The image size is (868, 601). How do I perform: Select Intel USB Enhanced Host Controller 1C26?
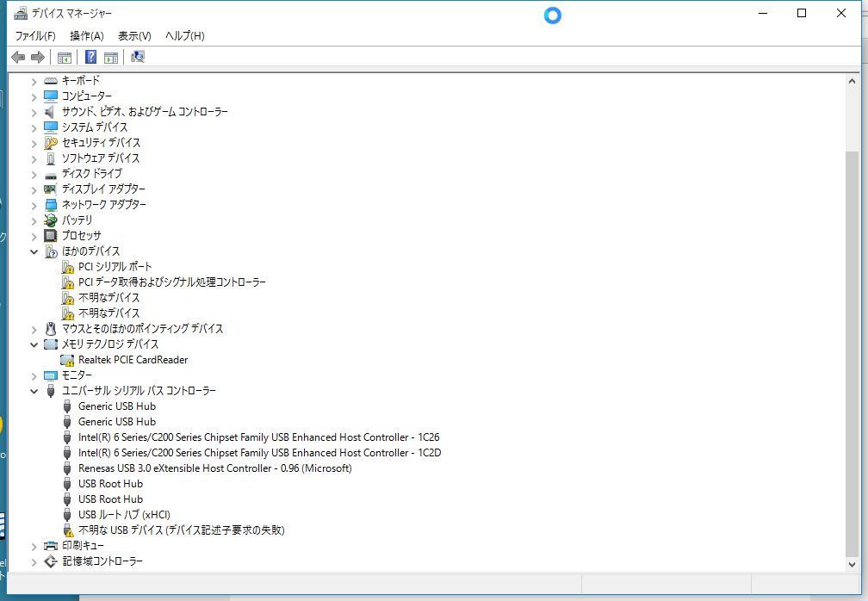tap(258, 437)
